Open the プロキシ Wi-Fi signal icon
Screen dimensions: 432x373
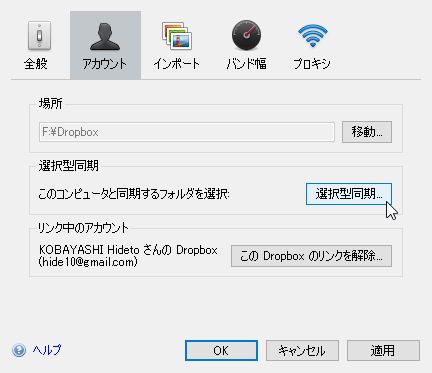[312, 35]
